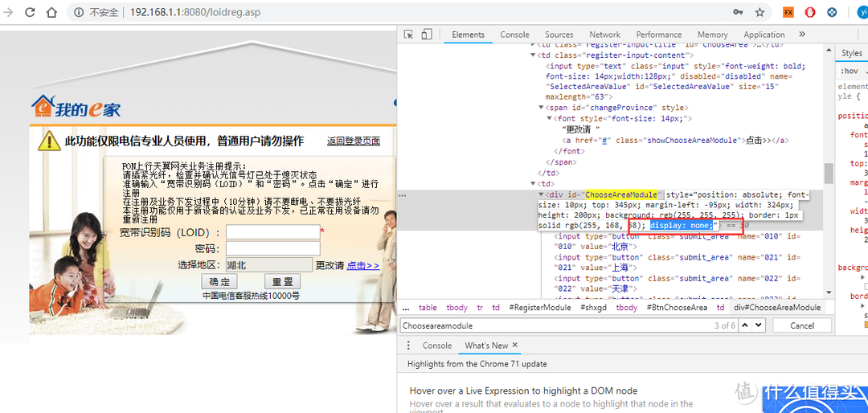868x413 pixels.
Task: Focus the 宽带识别码 LOID input field
Action: coord(273,232)
